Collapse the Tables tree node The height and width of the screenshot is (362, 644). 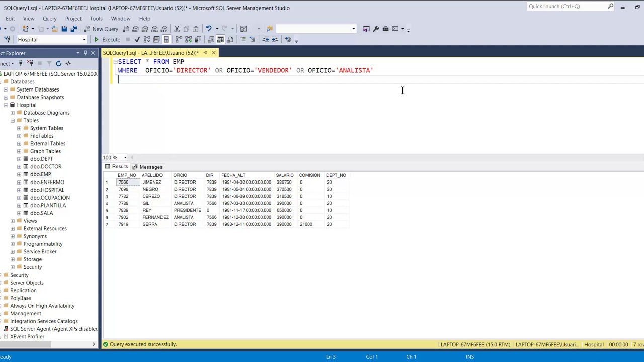(12, 120)
